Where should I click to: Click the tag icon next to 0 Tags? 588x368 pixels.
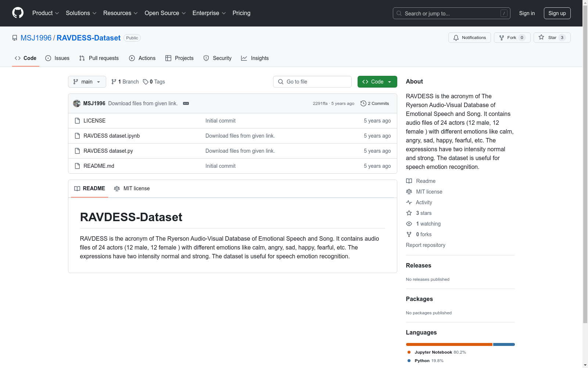coord(146,82)
